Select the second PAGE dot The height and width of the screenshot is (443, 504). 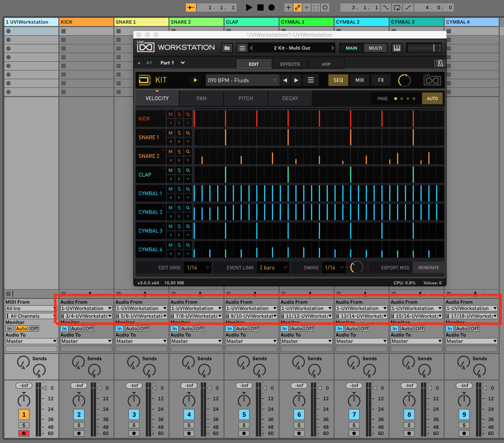(x=402, y=99)
